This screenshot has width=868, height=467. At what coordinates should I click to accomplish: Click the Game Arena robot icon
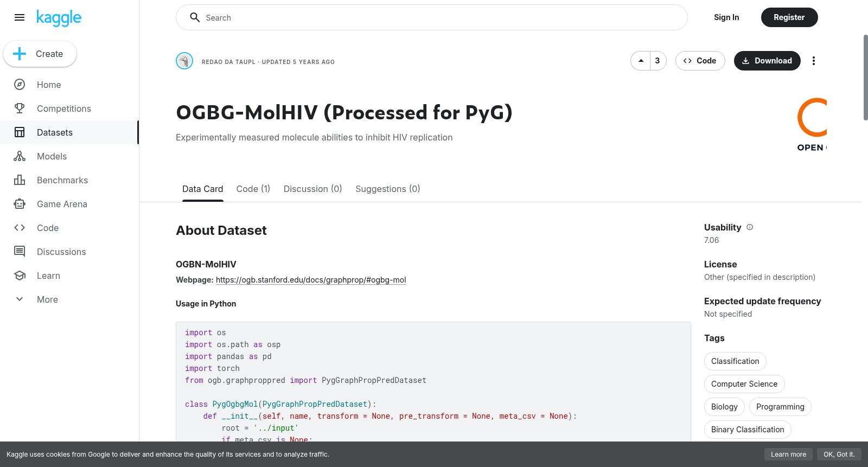[x=20, y=204]
